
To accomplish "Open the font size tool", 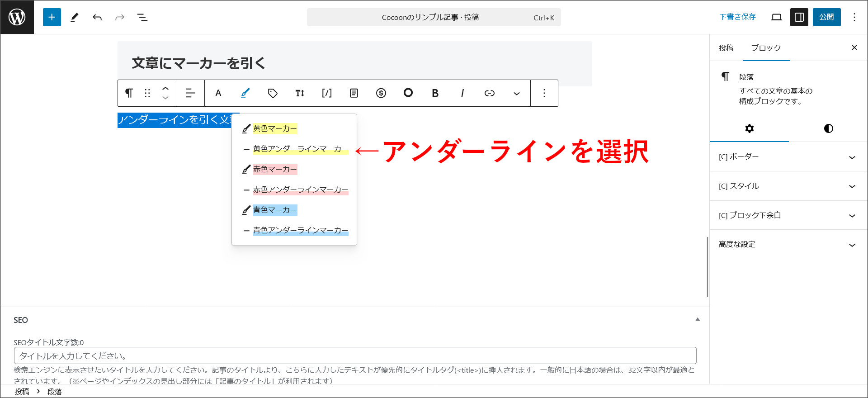I will (300, 93).
